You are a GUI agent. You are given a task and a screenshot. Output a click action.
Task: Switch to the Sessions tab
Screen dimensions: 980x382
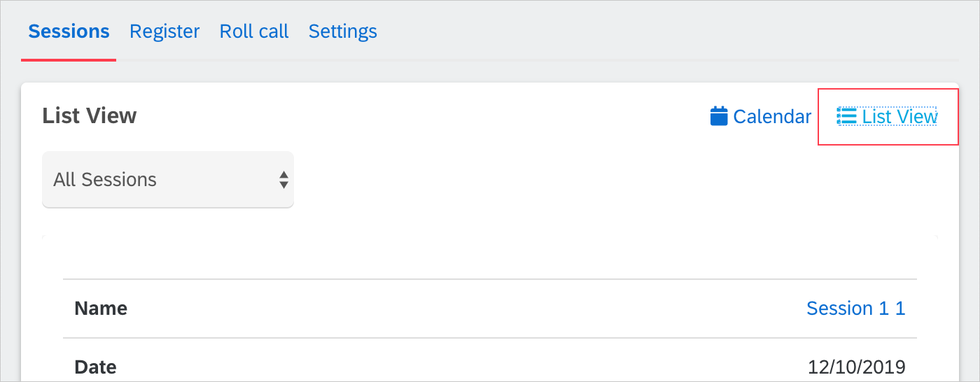point(69,31)
